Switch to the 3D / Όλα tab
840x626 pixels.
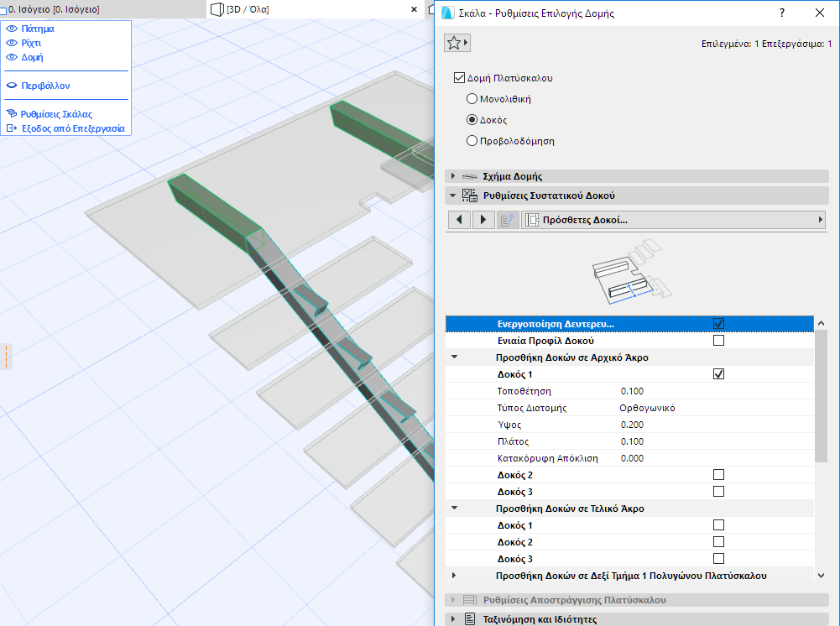(x=247, y=9)
